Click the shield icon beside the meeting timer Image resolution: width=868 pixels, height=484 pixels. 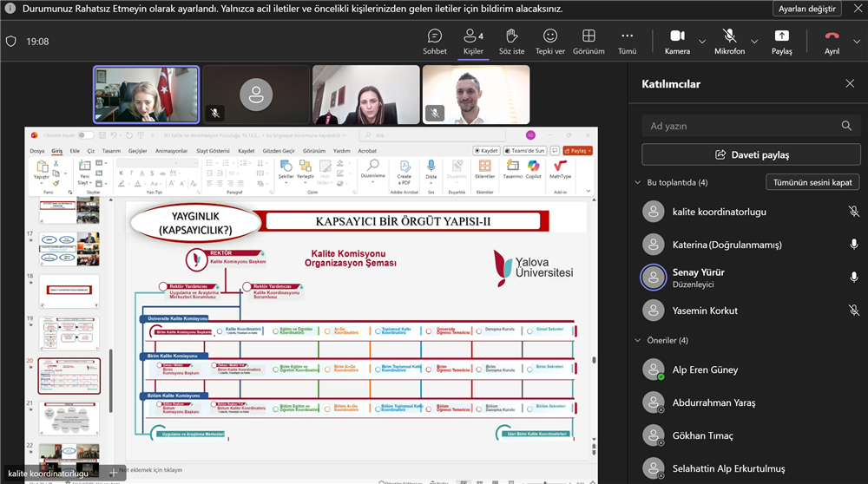[11, 41]
